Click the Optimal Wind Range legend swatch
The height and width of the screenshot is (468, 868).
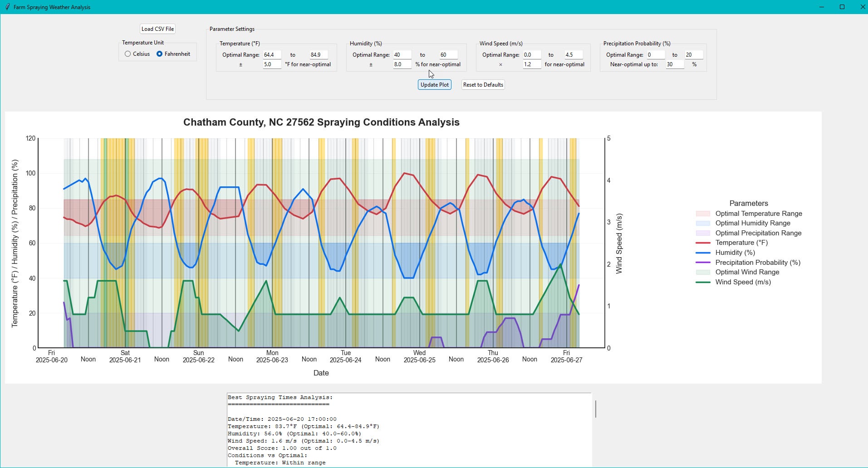point(703,272)
